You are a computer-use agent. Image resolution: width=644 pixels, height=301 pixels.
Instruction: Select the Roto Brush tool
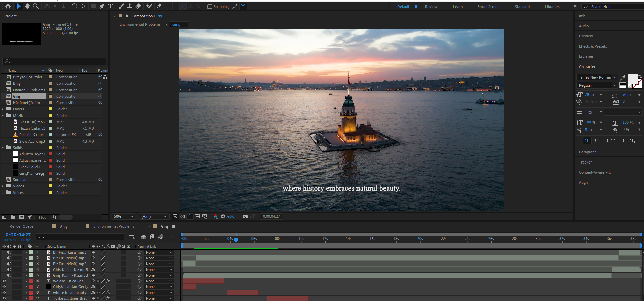pyautogui.click(x=149, y=6)
